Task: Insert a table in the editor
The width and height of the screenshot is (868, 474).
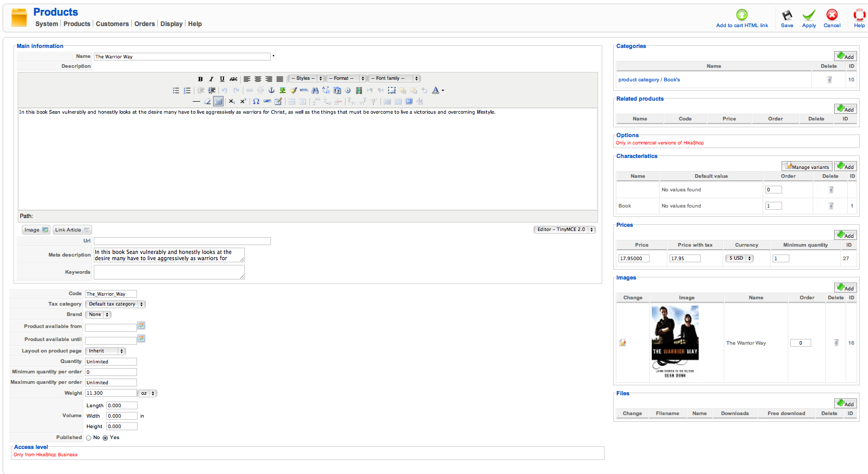Action: (218, 102)
